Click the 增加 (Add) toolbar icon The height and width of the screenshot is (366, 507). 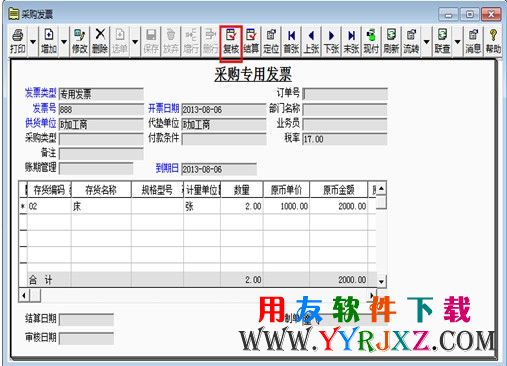click(x=49, y=41)
